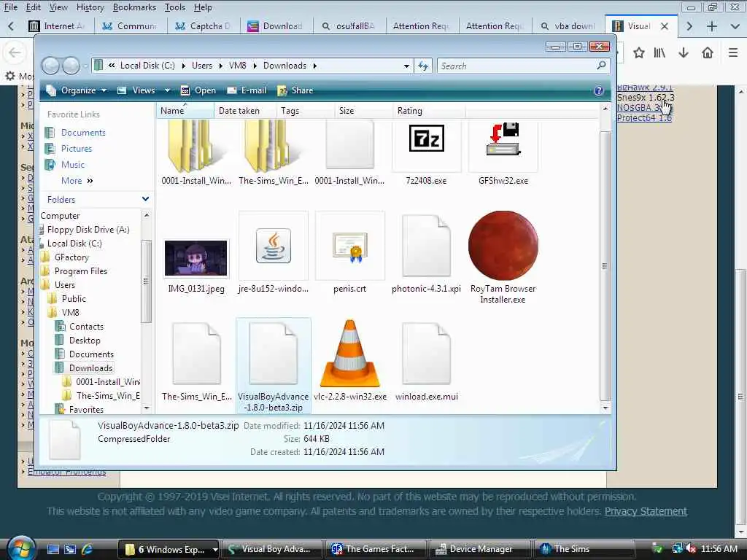Screen dimensions: 747x560
Task: Open the Views dropdown arrow
Action: click(167, 90)
